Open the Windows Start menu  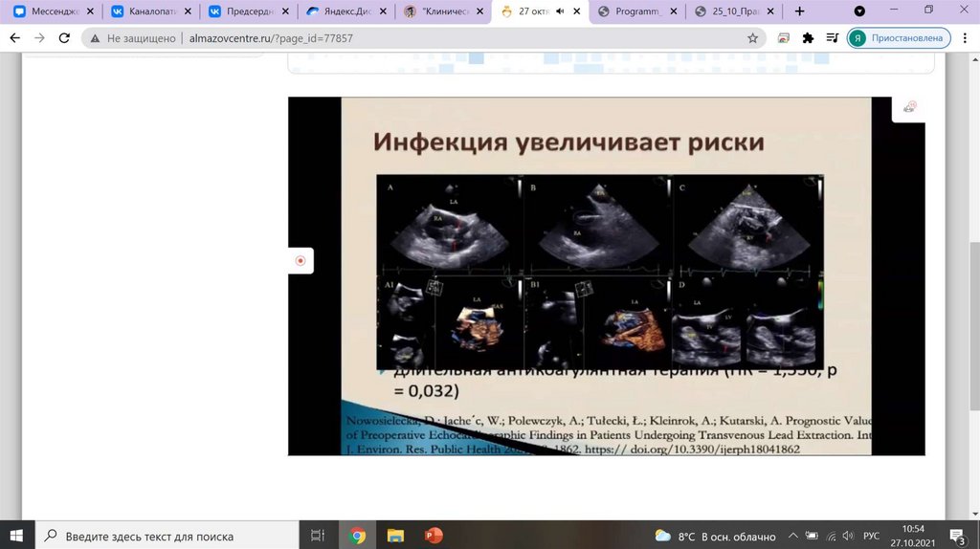(x=17, y=536)
